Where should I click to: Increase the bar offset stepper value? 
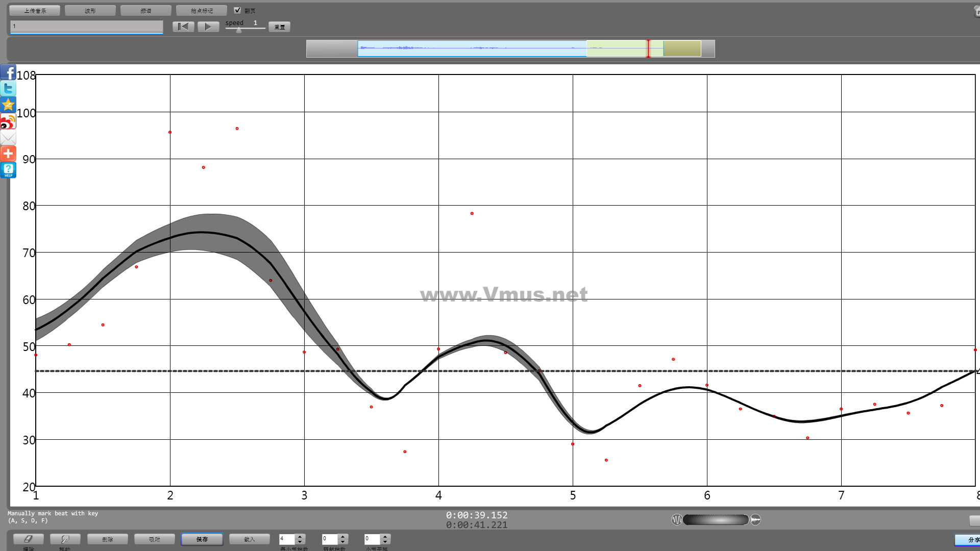click(385, 536)
